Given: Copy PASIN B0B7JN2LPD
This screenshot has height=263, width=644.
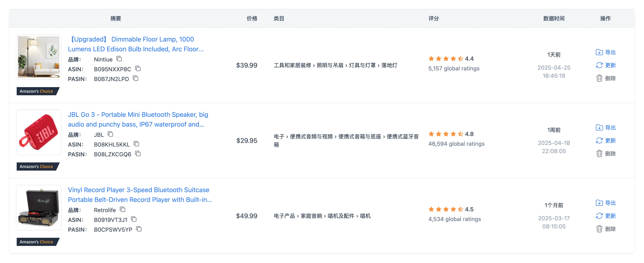Looking at the screenshot, I should coord(136,79).
